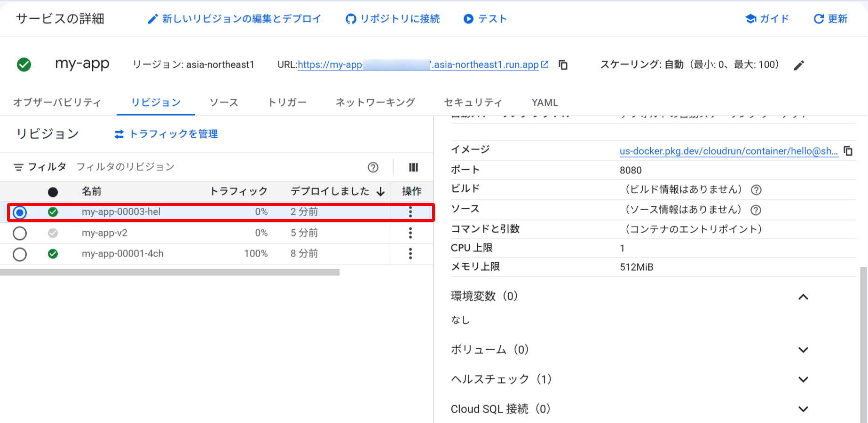This screenshot has height=423, width=868.
Task: Click the my-app-00003-hel revision name
Action: pyautogui.click(x=121, y=212)
